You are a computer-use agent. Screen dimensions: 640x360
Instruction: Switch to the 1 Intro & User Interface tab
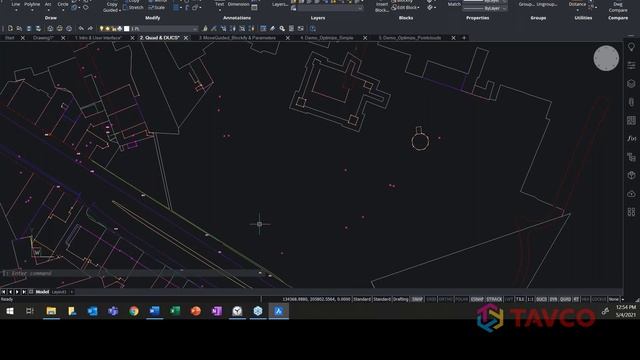(x=98, y=38)
